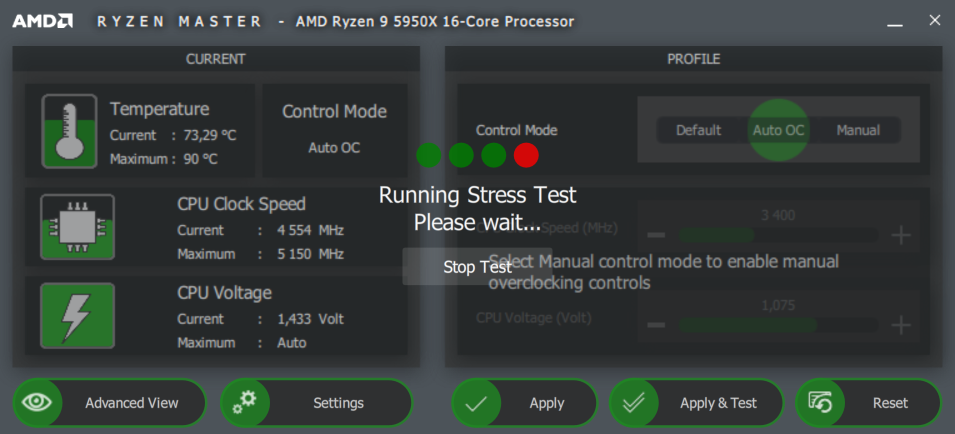Increase CPU voltage with plus button
Screen dimensions: 955x434
(x=901, y=325)
